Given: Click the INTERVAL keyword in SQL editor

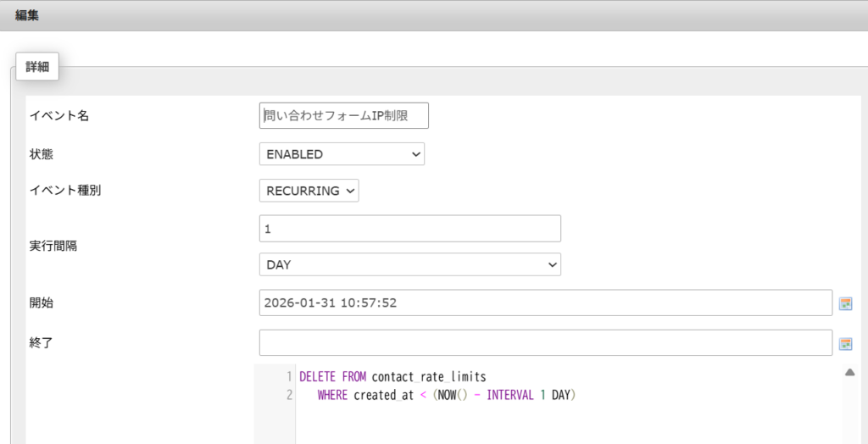Looking at the screenshot, I should 510,395.
